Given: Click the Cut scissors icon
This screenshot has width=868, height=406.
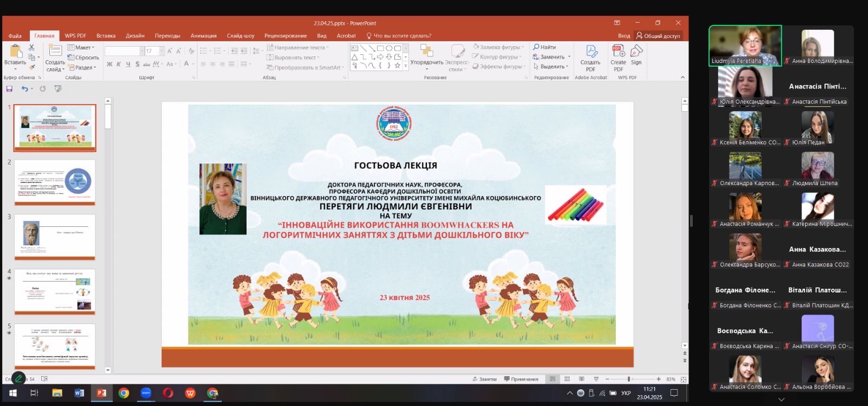Looking at the screenshot, I should click(31, 48).
